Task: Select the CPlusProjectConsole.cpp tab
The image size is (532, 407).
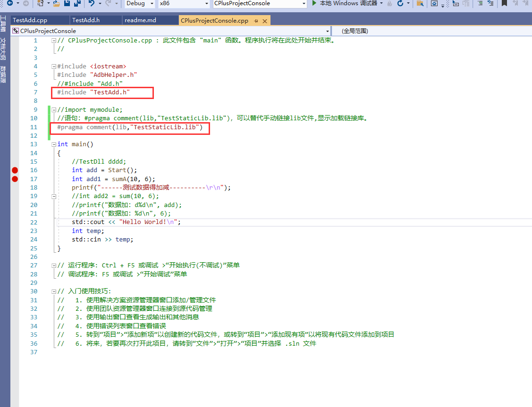Action: click(x=214, y=21)
